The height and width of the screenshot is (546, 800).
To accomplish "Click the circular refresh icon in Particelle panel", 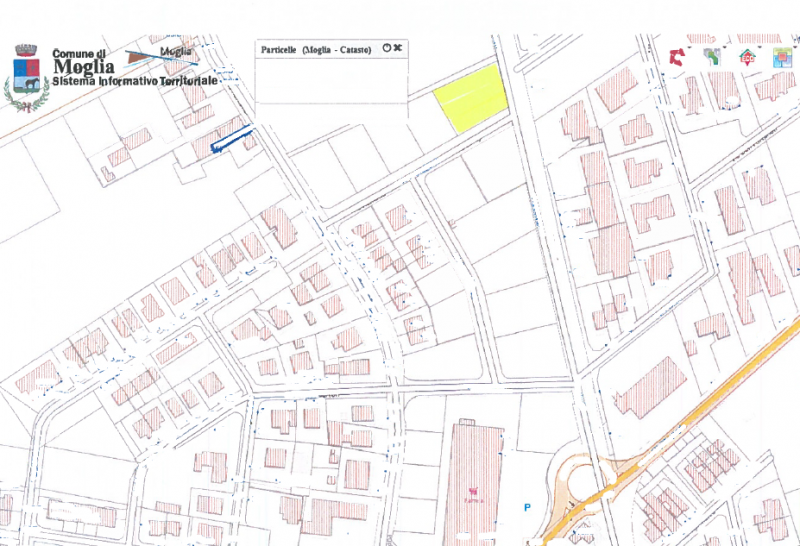I will [x=386, y=48].
